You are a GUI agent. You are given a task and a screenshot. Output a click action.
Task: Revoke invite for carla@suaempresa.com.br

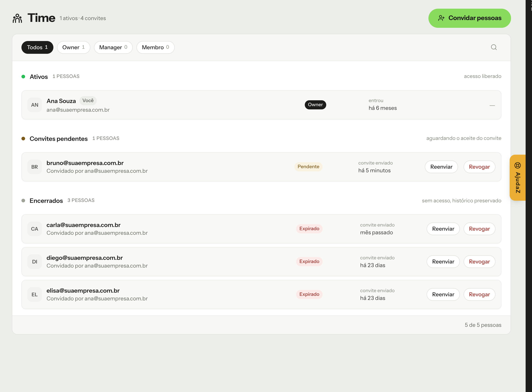click(x=479, y=229)
